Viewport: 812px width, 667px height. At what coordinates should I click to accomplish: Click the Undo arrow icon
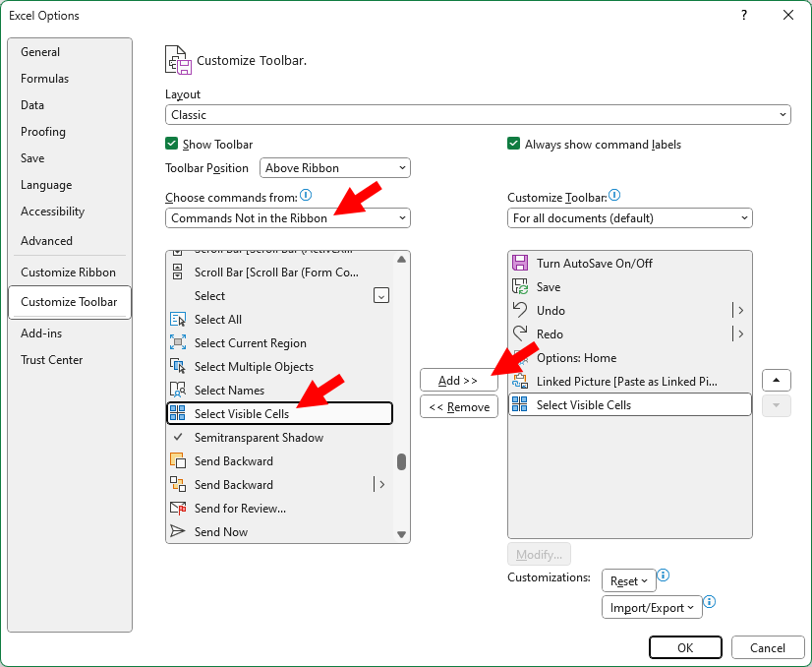520,310
